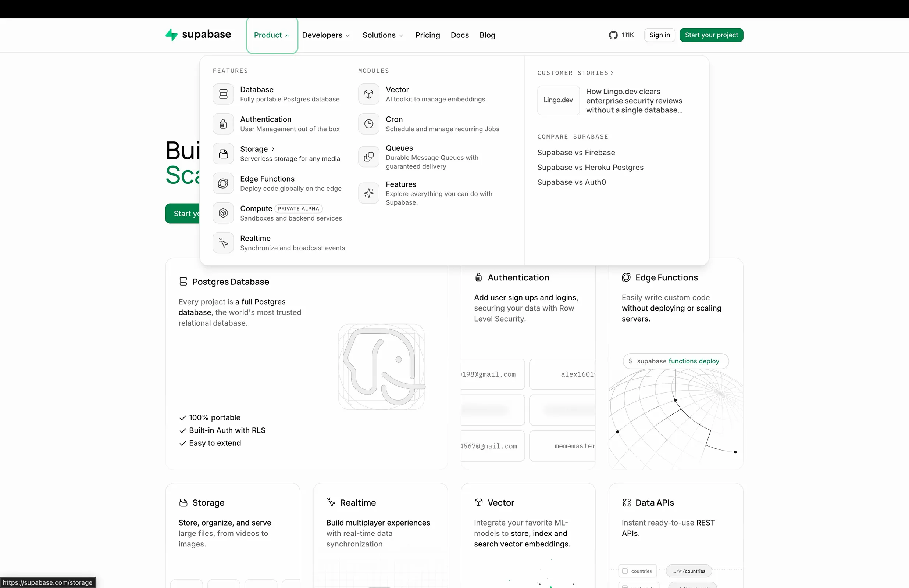Select Compute Private Alpha menu entry
909x588 pixels.
tap(279, 213)
